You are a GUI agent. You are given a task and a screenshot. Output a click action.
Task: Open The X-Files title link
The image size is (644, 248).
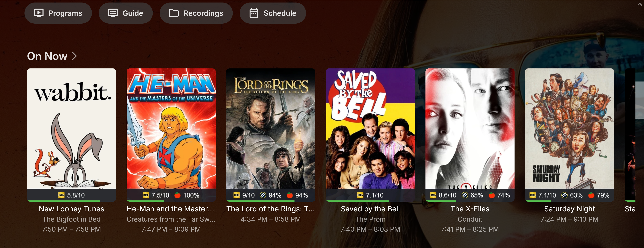[470, 209]
